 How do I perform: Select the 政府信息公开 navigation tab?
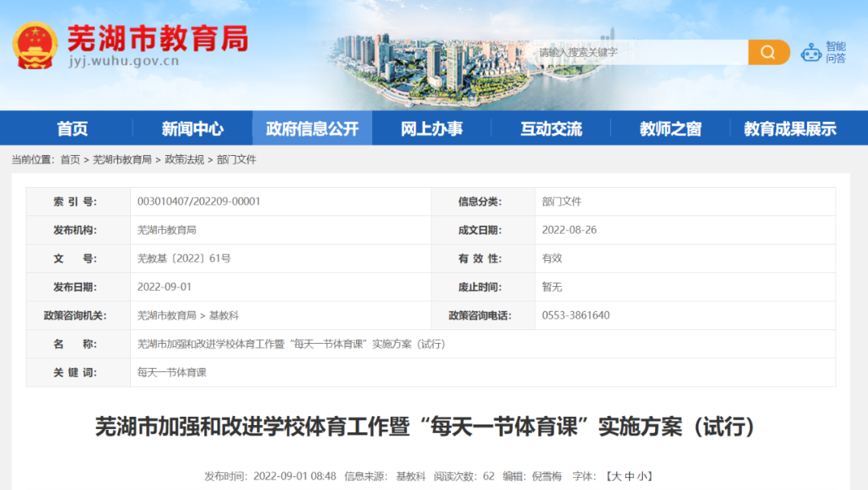point(312,129)
